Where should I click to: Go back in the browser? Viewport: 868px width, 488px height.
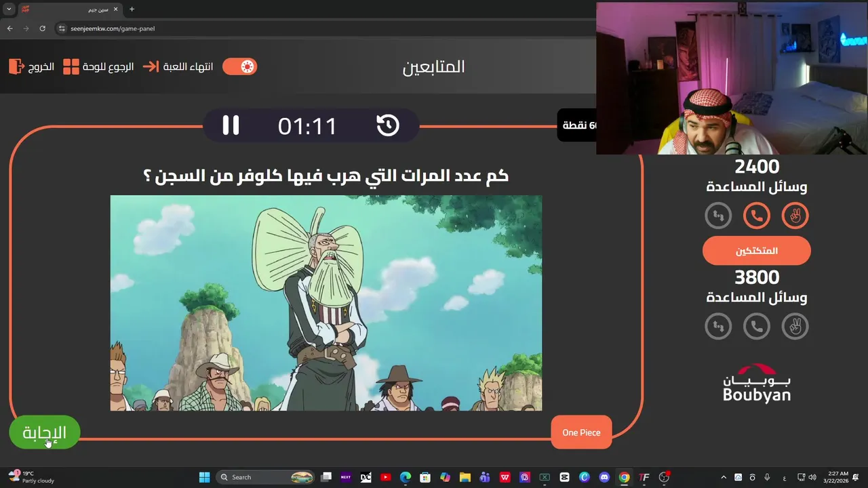point(9,28)
